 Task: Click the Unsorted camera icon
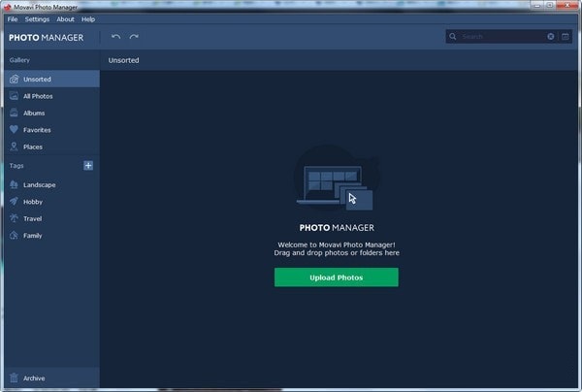(15, 79)
